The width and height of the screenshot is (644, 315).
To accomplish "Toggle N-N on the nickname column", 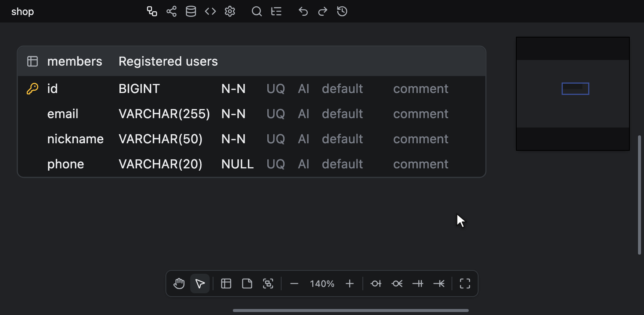I will pyautogui.click(x=233, y=139).
